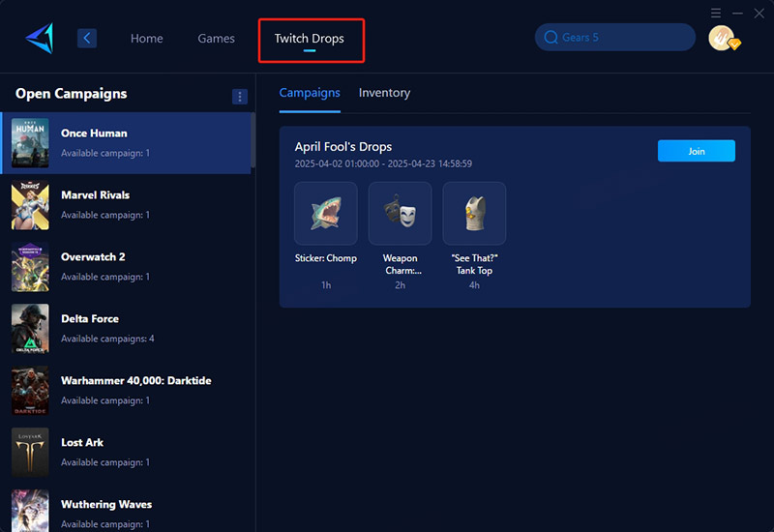Click the Sticker: Chomp shark reward icon
The image size is (774, 532).
(x=326, y=213)
